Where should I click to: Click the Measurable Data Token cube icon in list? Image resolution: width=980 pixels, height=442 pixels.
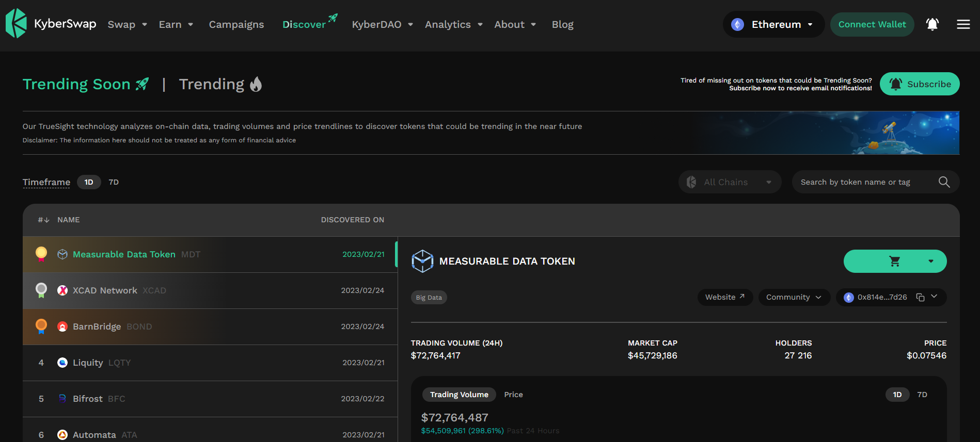[62, 254]
